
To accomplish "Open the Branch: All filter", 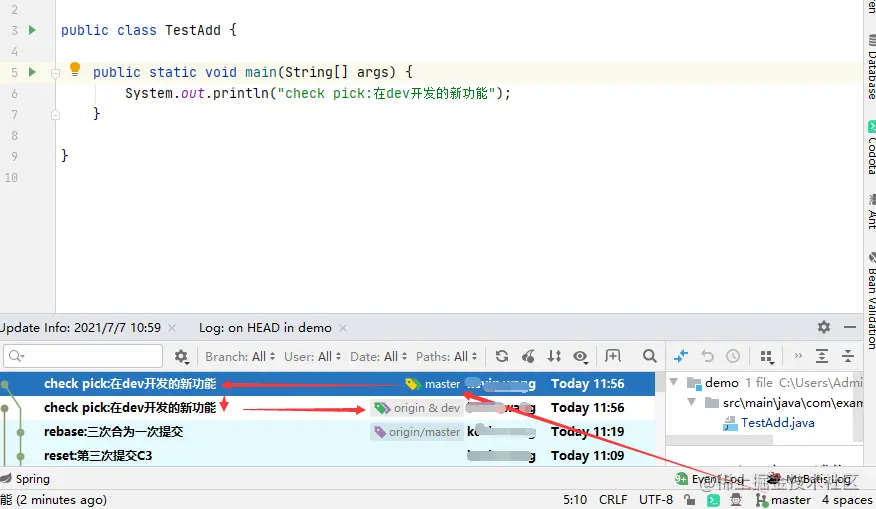I will (x=240, y=356).
